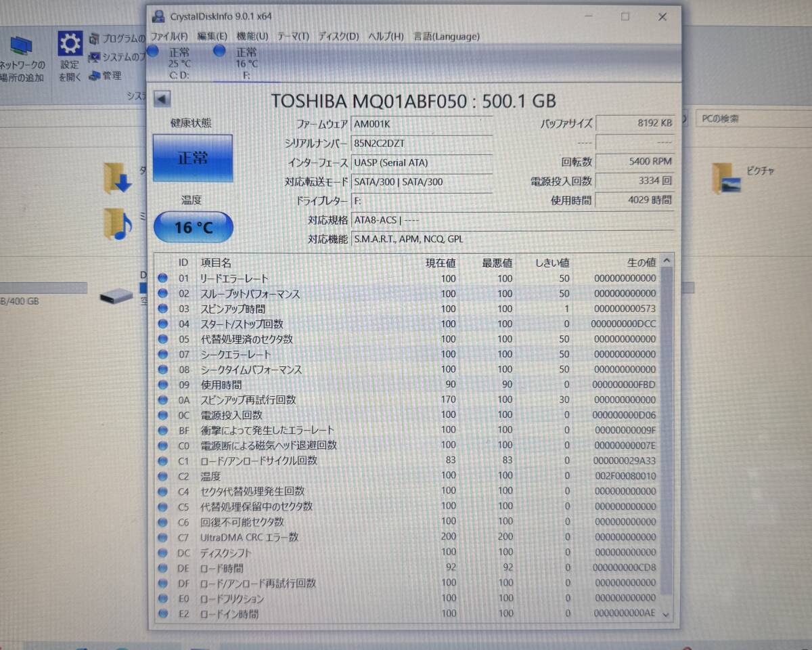Image resolution: width=812 pixels, height=650 pixels.
Task: Click the status dot for 衝撃によって発生したエラーレート
Action: [163, 430]
